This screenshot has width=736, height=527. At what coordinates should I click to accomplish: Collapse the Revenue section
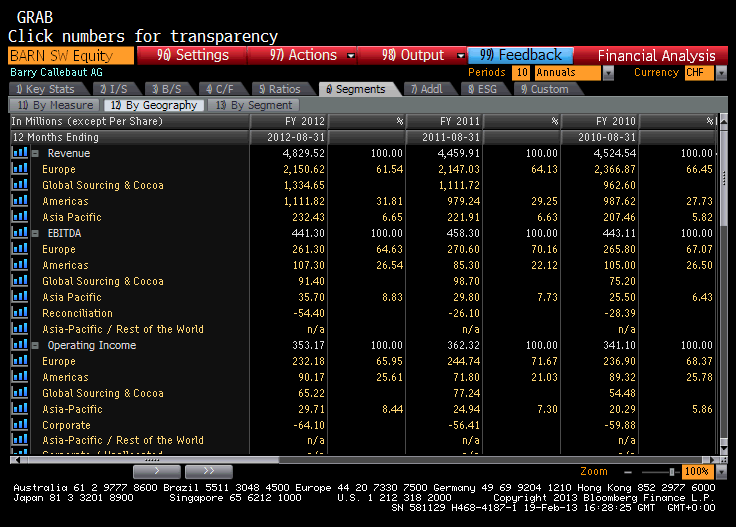[36, 153]
